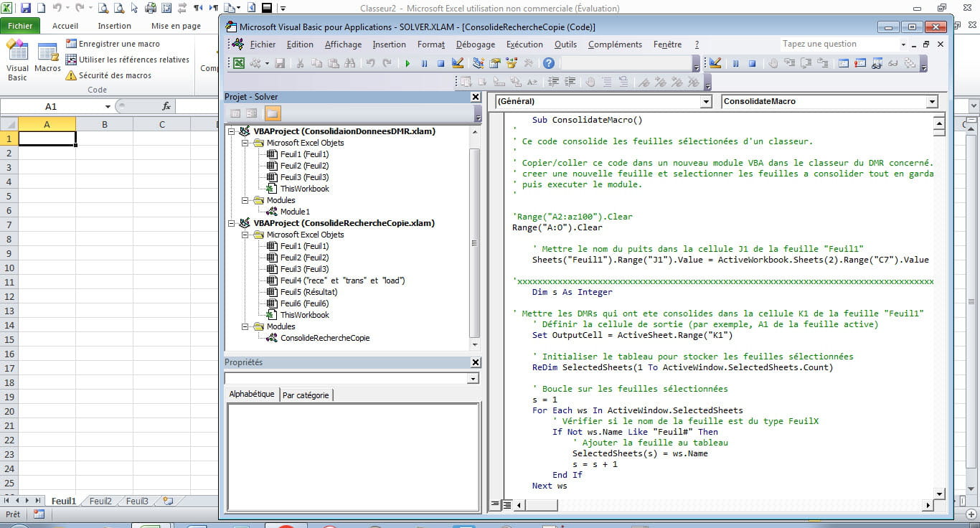
Task: Open the Débogage menu
Action: tap(476, 44)
